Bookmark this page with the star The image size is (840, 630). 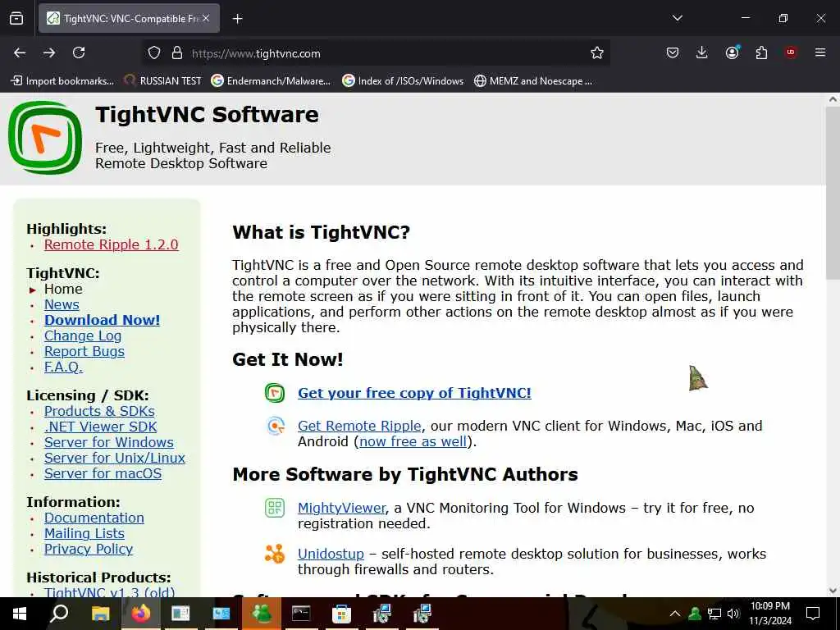[597, 52]
